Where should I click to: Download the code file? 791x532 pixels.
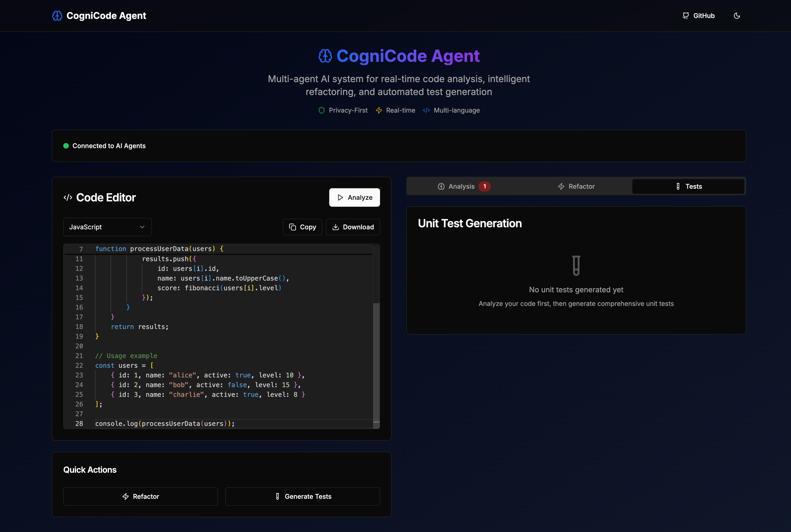point(353,227)
